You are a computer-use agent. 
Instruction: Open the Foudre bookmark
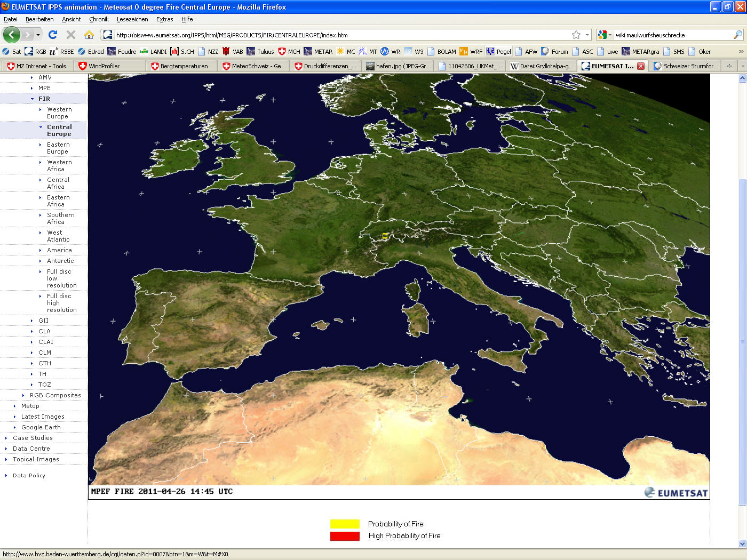(122, 52)
